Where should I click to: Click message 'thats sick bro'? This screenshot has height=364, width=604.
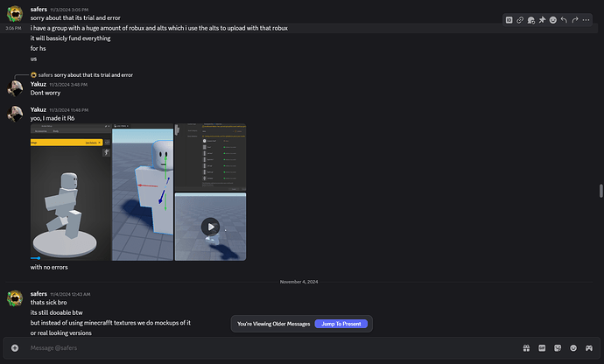click(48, 303)
